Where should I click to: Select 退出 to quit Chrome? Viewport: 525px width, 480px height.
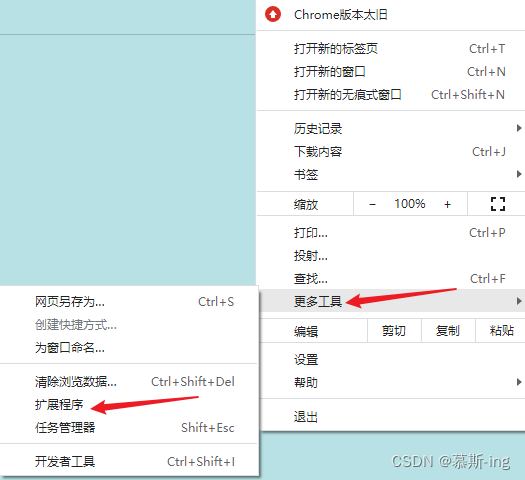(391, 417)
